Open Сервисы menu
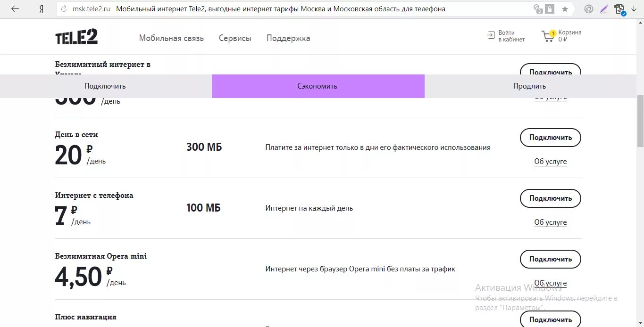Image resolution: width=644 pixels, height=327 pixels. [235, 38]
